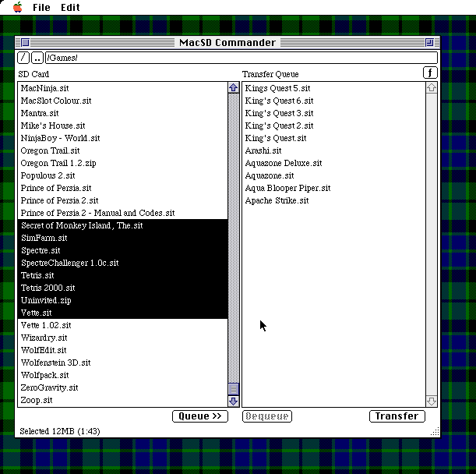Click the MacSD Commander close box
Image resolution: width=476 pixels, height=474 pixels.
[x=26, y=42]
